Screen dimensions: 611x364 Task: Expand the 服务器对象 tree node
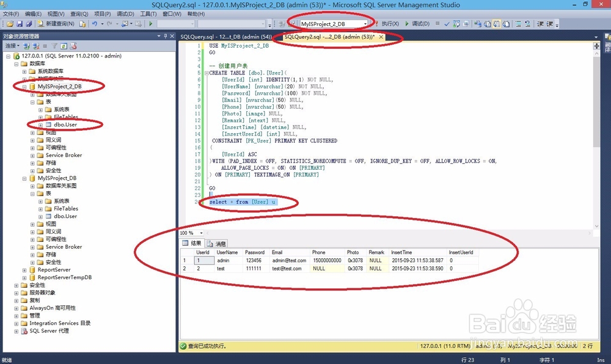coord(16,293)
